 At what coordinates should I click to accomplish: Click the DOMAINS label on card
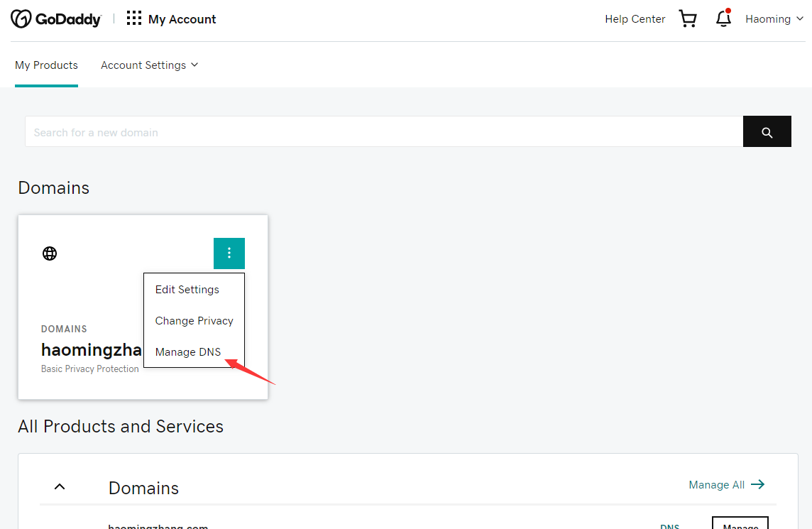[64, 329]
